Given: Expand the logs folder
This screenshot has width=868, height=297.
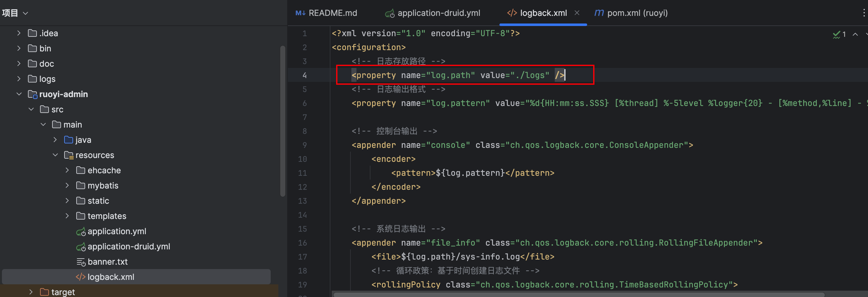Looking at the screenshot, I should (x=19, y=79).
